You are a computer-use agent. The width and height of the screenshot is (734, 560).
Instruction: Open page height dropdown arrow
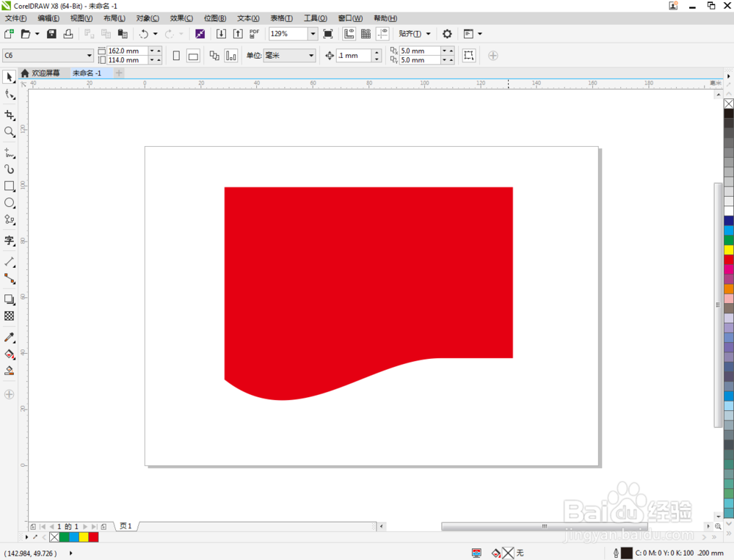152,60
